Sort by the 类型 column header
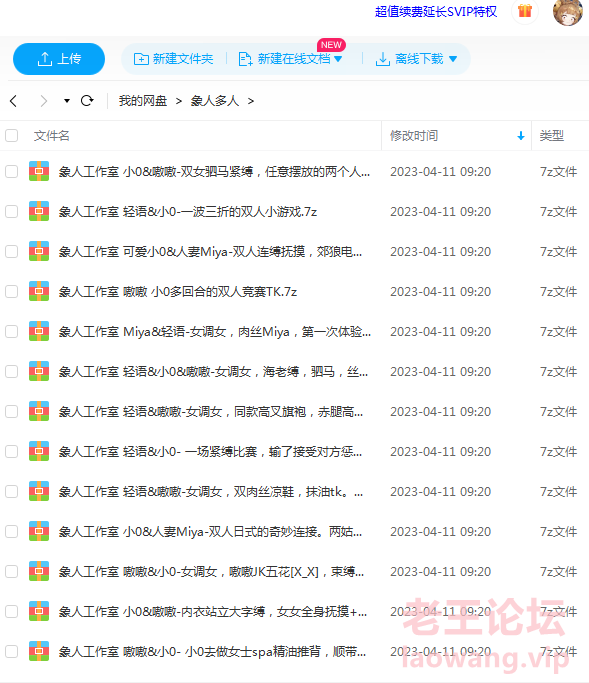The height and width of the screenshot is (683, 589). pos(552,136)
